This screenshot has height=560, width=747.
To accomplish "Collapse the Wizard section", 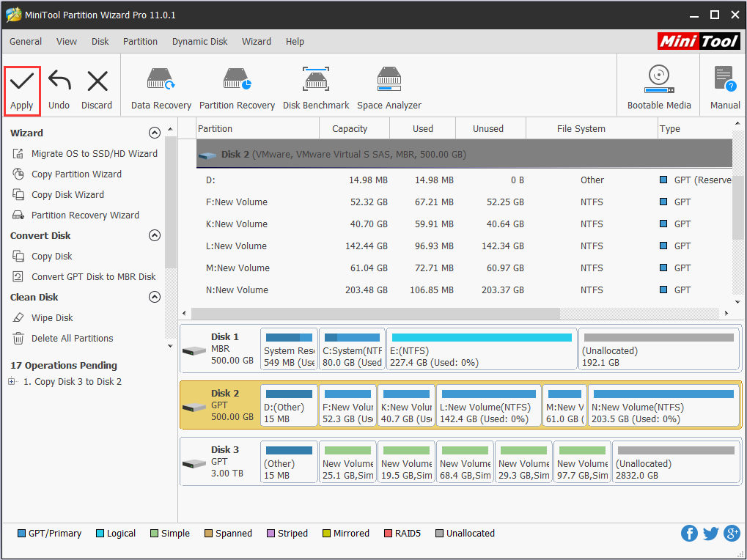I will [155, 133].
